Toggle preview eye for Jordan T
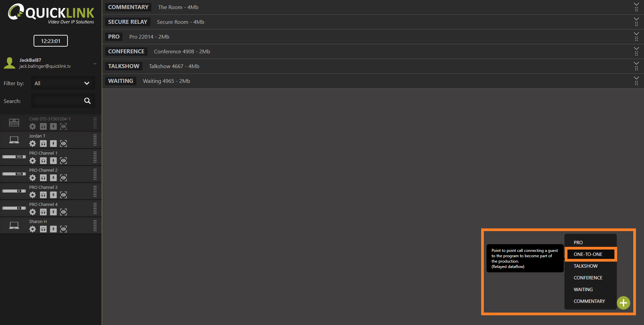 pyautogui.click(x=63, y=144)
